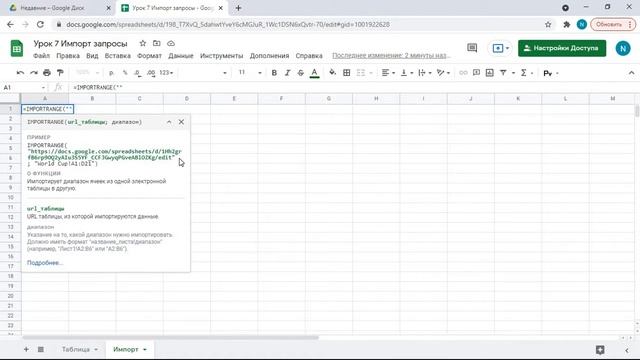Print the spreadsheet via printer icon
Image resolution: width=640 pixels, height=360 pixels.
[47, 73]
